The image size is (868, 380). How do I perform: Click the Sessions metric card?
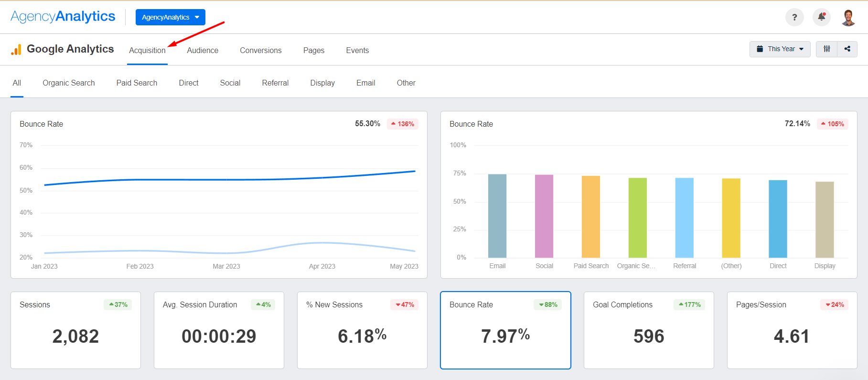(75, 330)
